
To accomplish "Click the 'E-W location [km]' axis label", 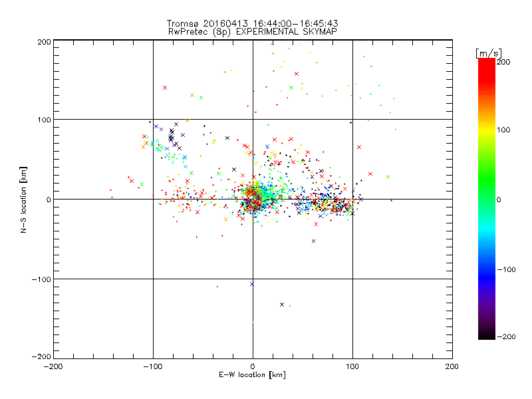I will (x=252, y=375).
